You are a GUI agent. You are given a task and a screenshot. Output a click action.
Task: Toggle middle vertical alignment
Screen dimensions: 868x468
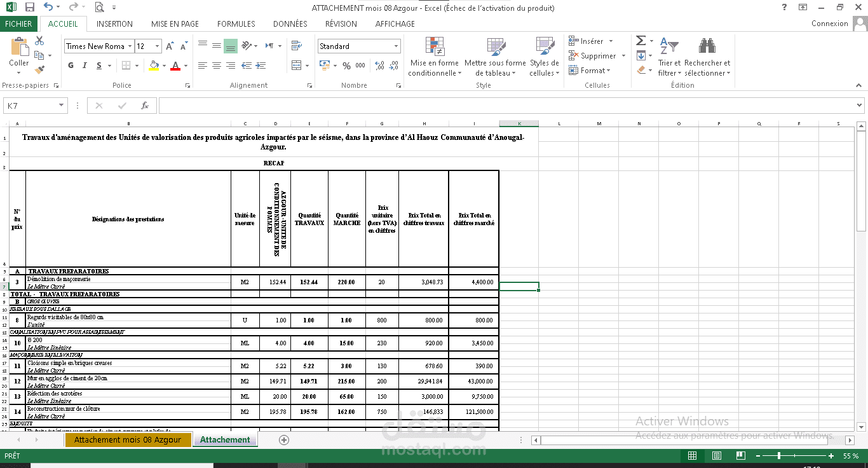pyautogui.click(x=217, y=46)
